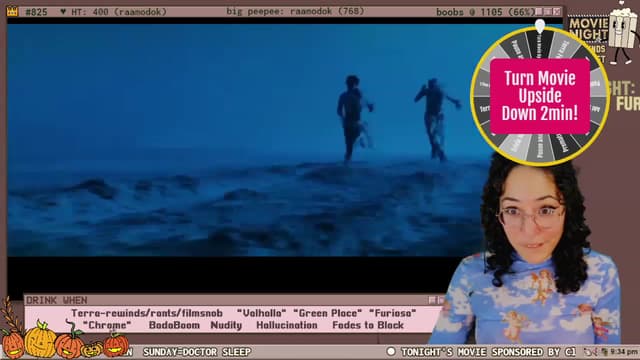Click the Hallucination drink rule

287,325
